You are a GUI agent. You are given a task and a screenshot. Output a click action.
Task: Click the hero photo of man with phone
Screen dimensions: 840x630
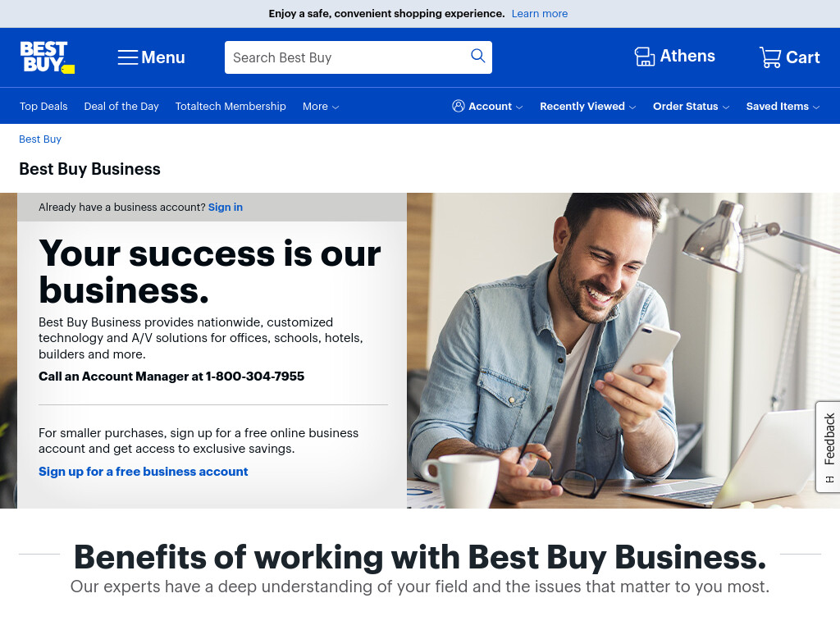click(x=623, y=350)
